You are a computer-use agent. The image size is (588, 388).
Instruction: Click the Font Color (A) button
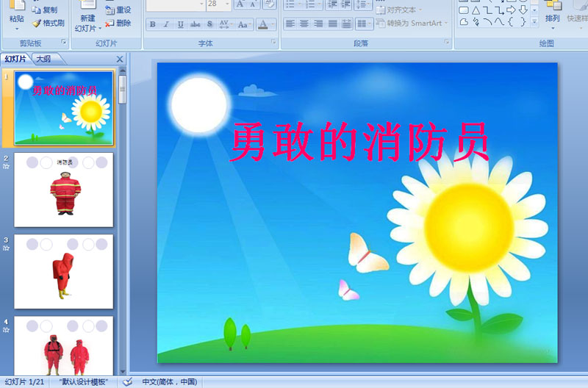click(x=263, y=24)
